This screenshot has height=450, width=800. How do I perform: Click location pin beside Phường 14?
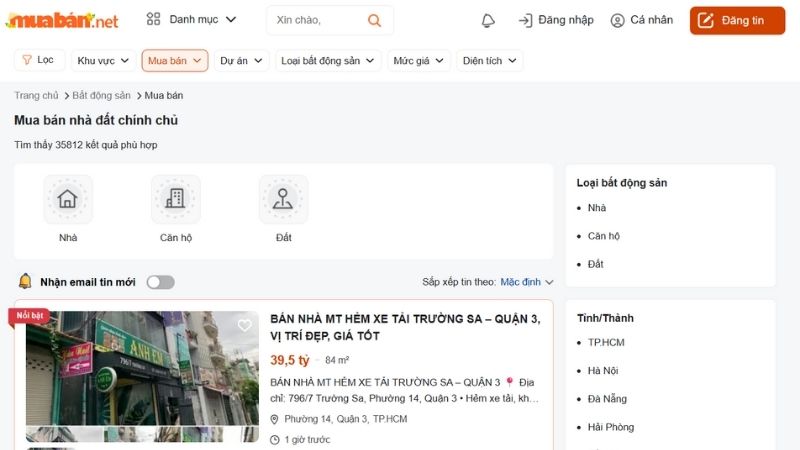click(274, 419)
